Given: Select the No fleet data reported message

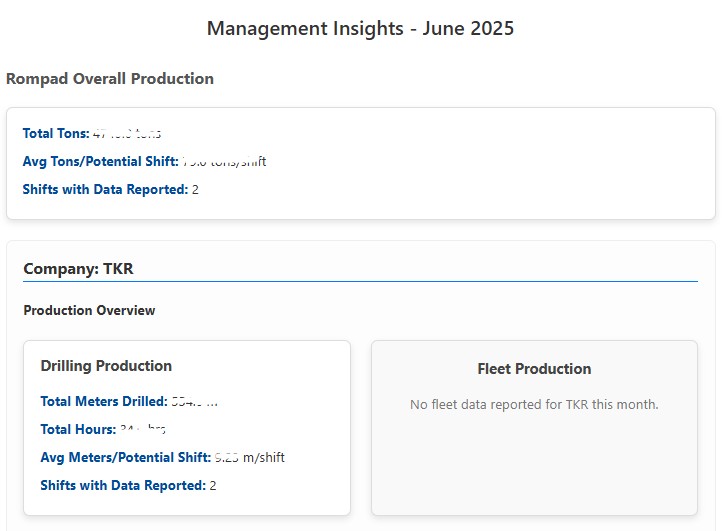Looking at the screenshot, I should 534,404.
